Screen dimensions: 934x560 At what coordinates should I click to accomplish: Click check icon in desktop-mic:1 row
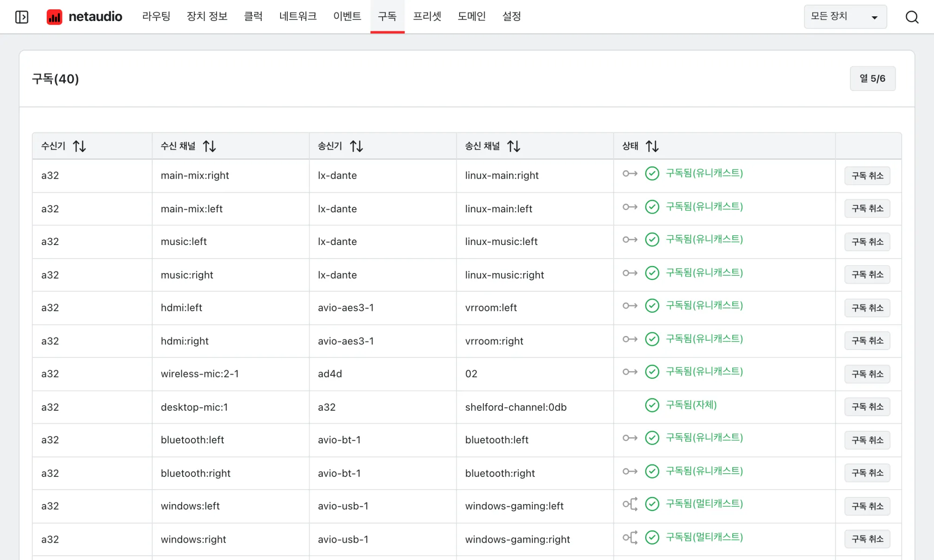pos(652,405)
